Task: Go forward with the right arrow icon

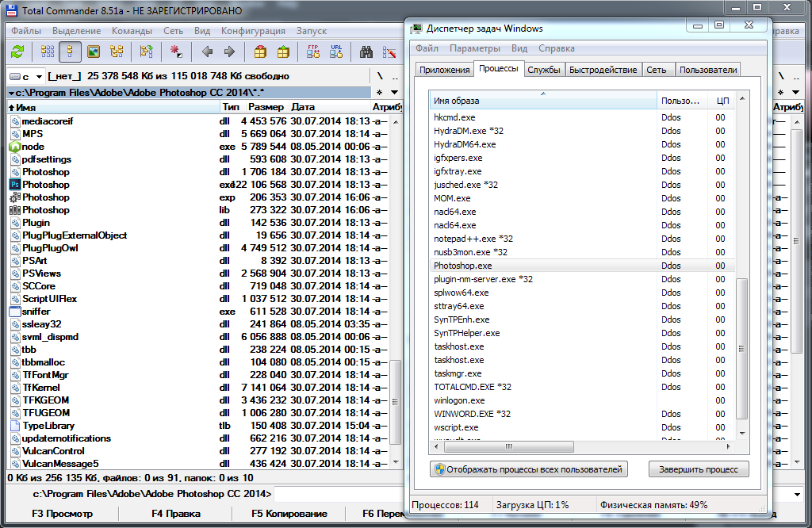Action: (x=229, y=52)
